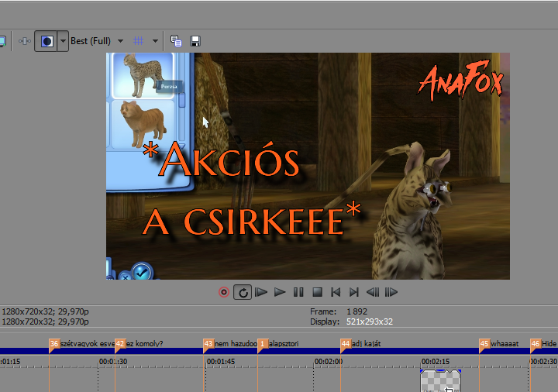Click the Record button
The width and height of the screenshot is (558, 392).
click(224, 292)
